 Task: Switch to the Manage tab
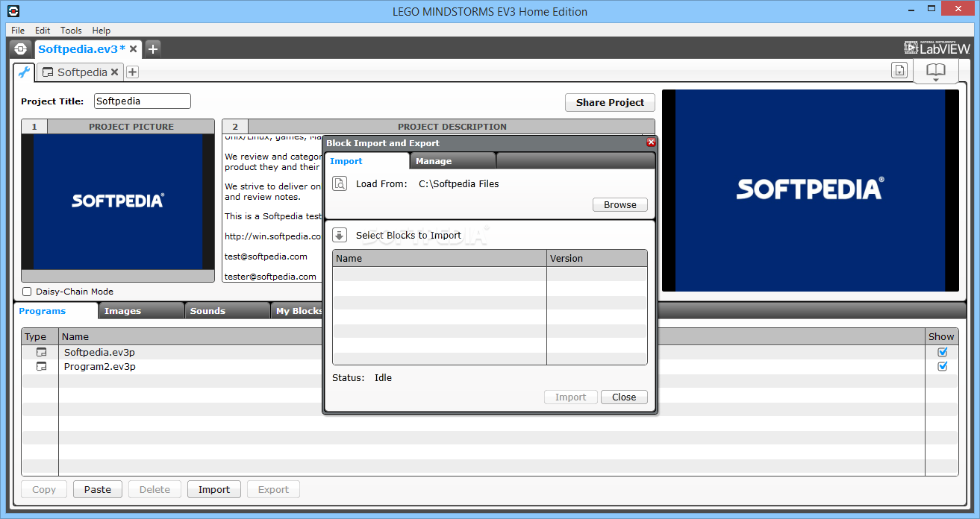click(452, 161)
